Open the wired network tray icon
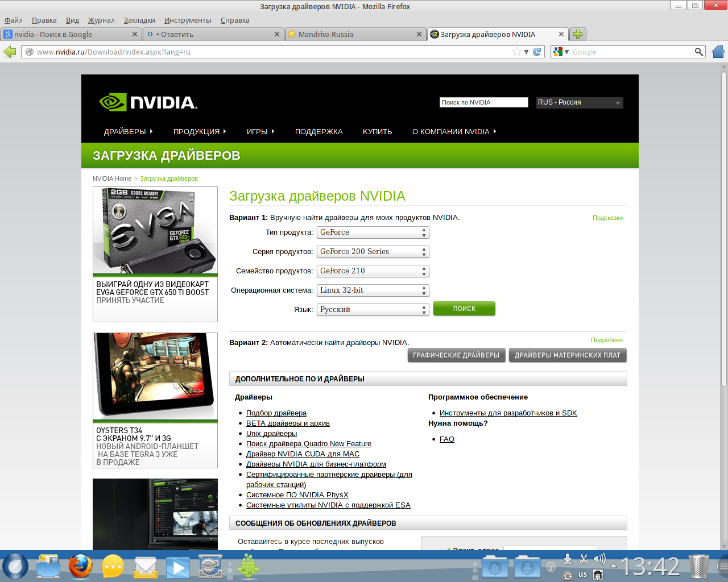The height and width of the screenshot is (582, 728). (x=598, y=575)
